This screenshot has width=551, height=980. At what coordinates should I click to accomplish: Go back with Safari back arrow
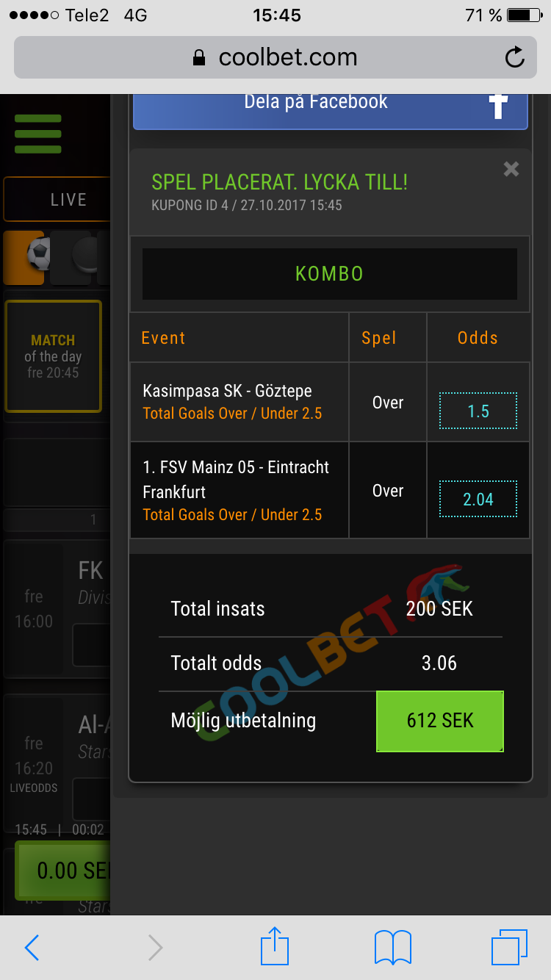32,948
